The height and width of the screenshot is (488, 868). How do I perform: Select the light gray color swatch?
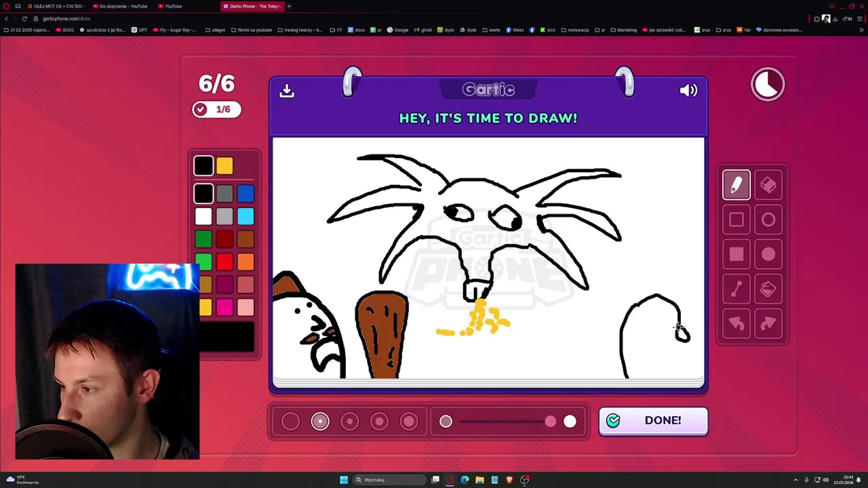click(x=224, y=216)
